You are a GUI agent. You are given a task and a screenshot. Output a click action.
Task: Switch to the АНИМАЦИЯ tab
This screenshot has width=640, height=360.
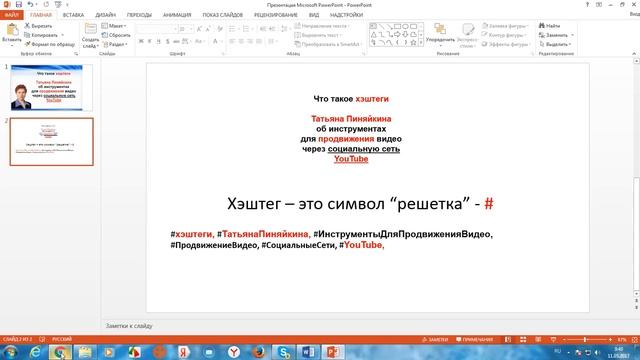pyautogui.click(x=177, y=15)
